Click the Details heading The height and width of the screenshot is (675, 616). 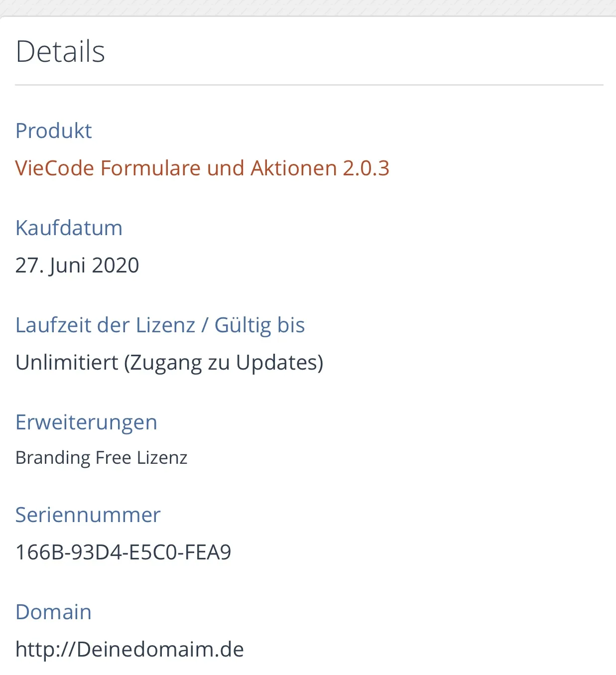[60, 51]
